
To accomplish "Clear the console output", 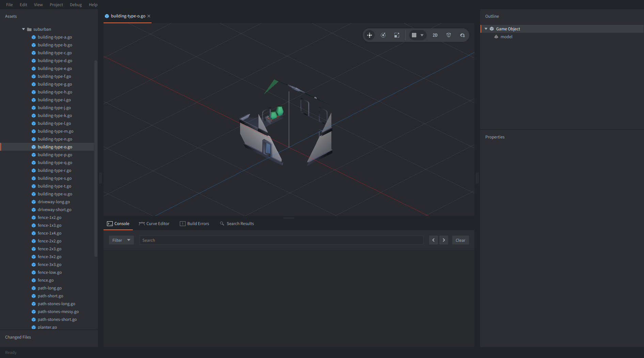I will pyautogui.click(x=460, y=240).
